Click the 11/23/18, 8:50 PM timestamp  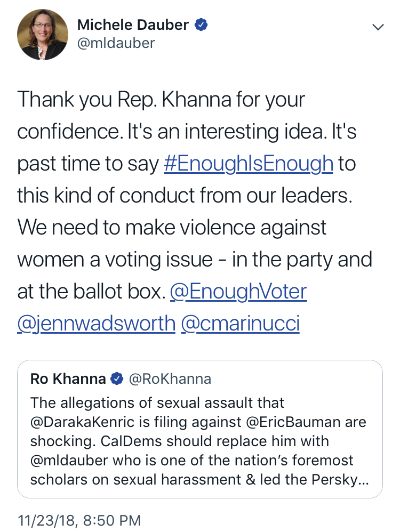[x=79, y=519]
